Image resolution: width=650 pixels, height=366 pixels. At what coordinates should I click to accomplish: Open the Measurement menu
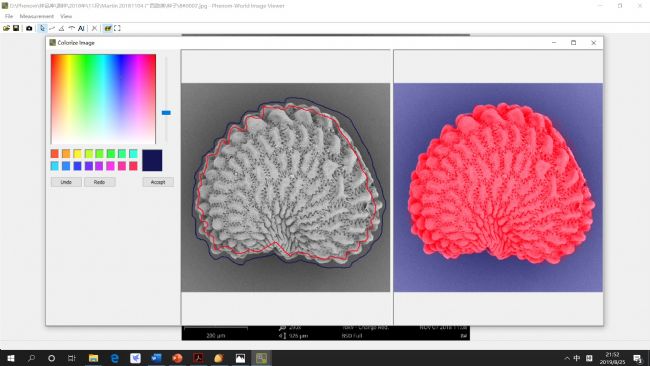pyautogui.click(x=36, y=16)
